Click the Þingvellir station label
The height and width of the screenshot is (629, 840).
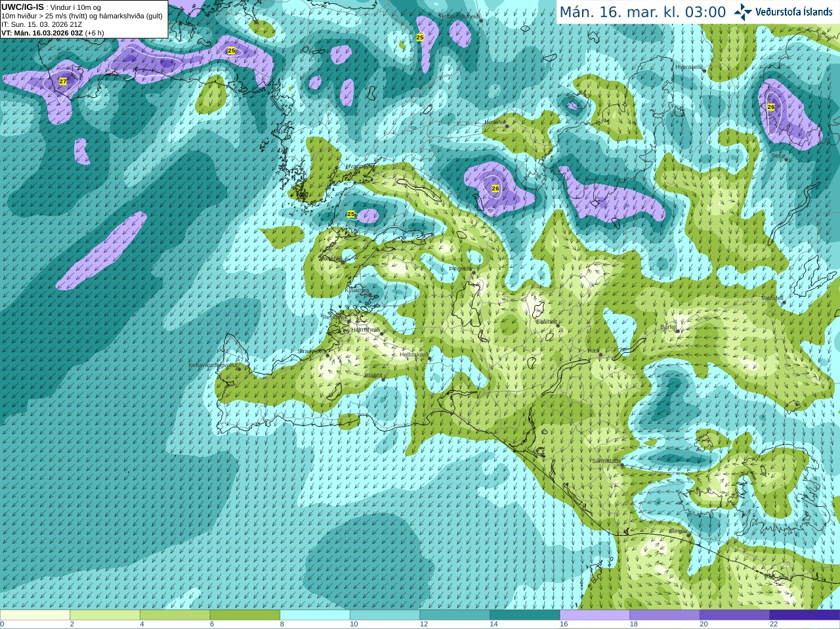click(461, 269)
